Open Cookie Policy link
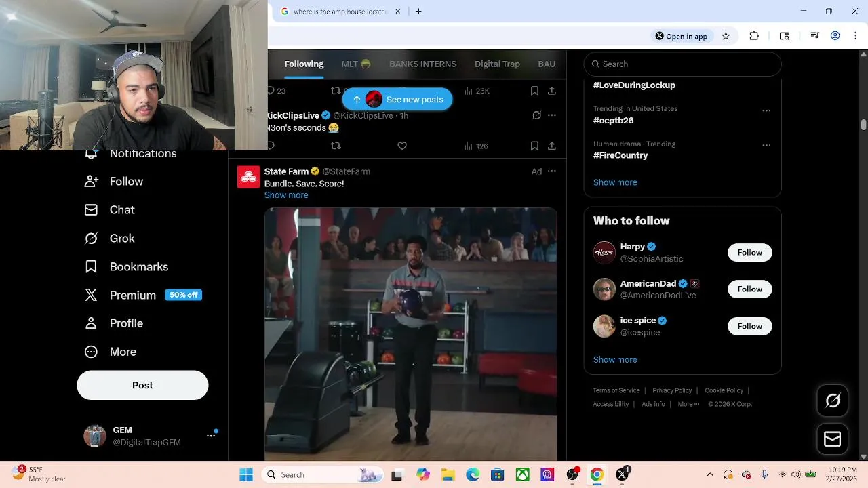This screenshot has width=868, height=488. (724, 390)
